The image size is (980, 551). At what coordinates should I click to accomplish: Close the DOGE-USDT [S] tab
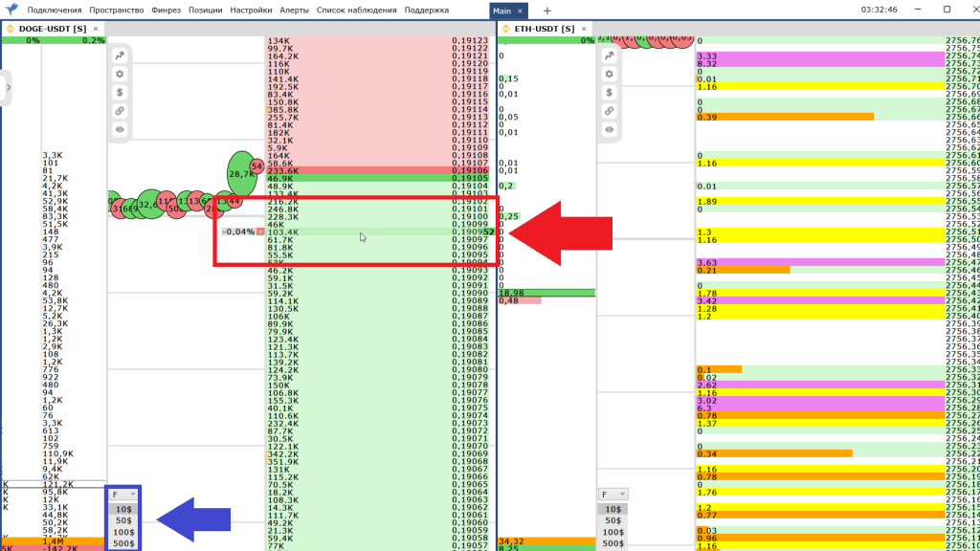click(x=96, y=29)
